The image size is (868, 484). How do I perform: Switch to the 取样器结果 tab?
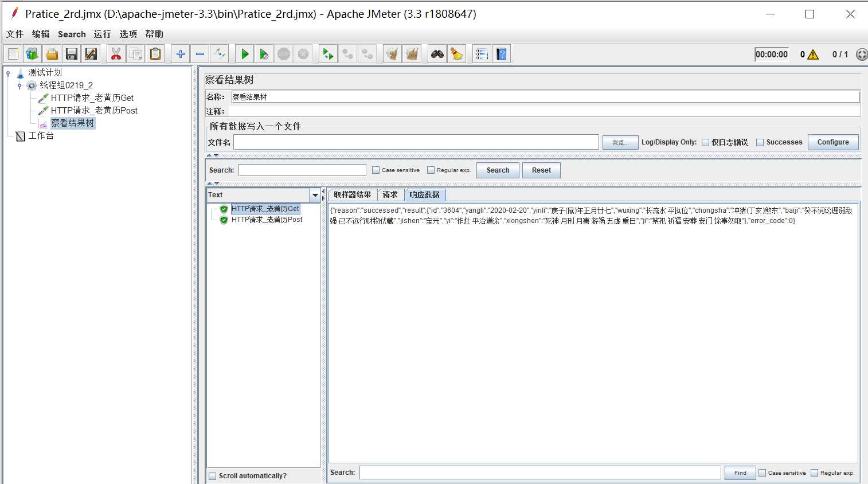click(x=353, y=195)
